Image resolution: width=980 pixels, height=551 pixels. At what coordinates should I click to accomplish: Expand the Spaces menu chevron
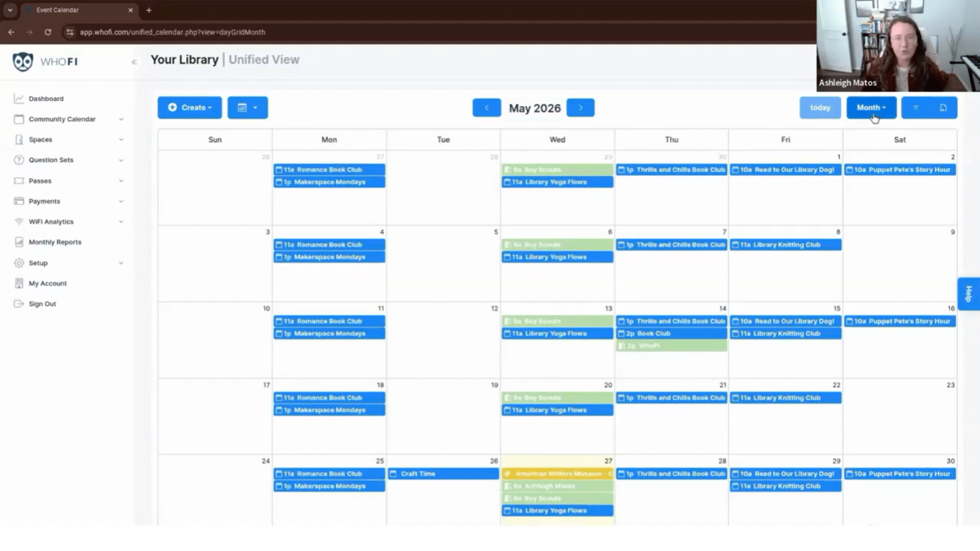click(x=121, y=140)
